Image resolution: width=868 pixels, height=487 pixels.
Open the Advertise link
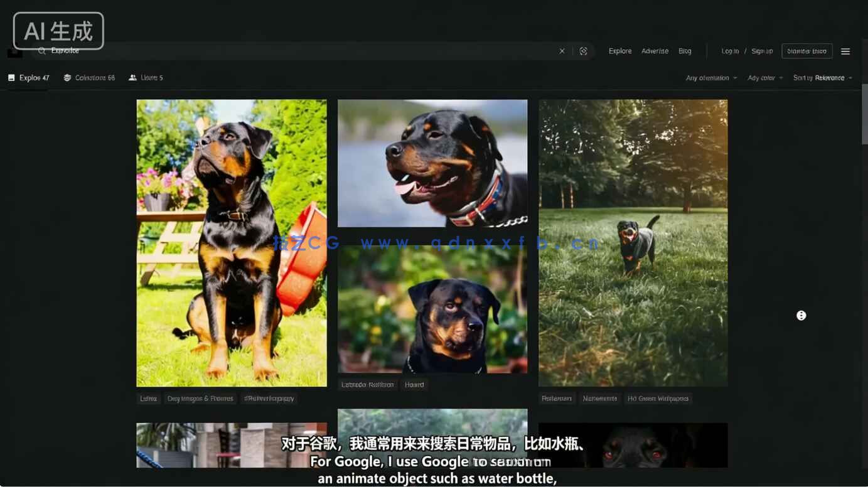click(x=655, y=51)
